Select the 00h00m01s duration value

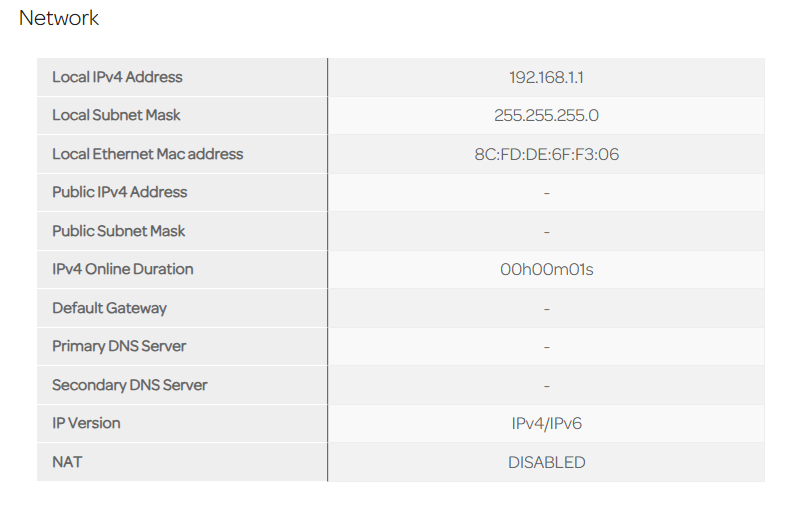coord(546,270)
